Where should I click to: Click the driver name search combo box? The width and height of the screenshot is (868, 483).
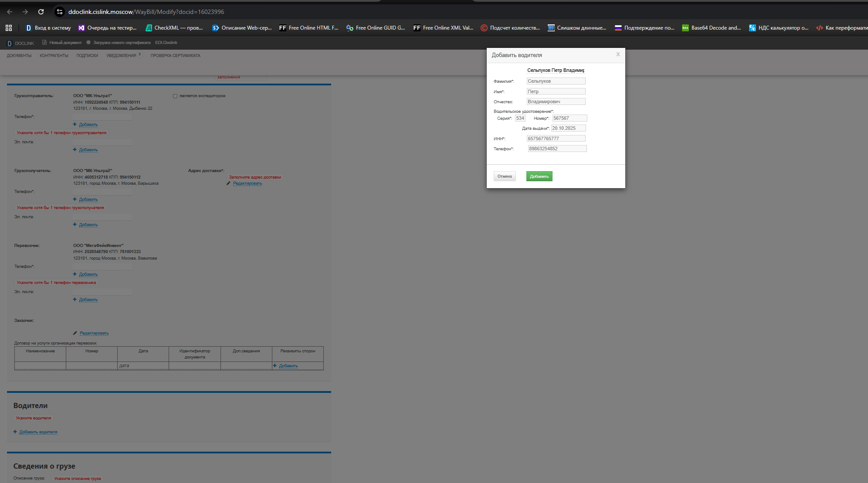coord(556,70)
